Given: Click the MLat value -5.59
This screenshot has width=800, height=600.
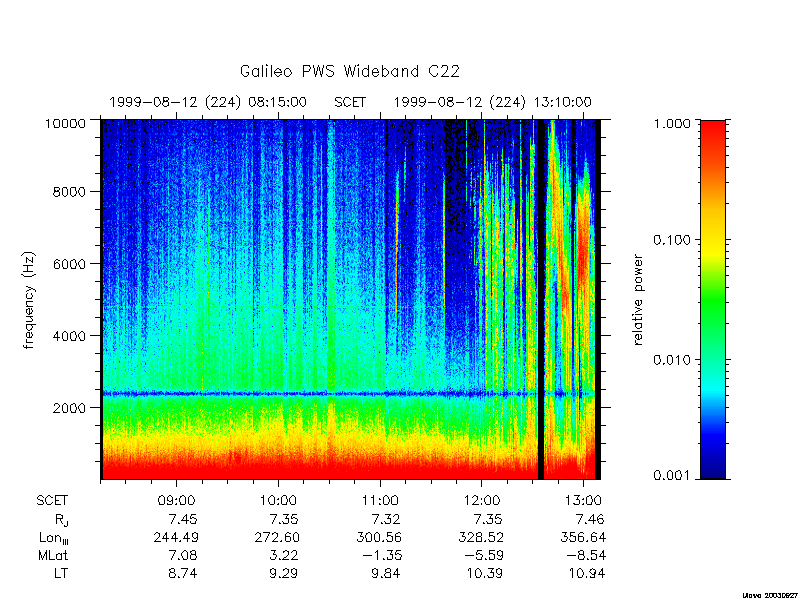Looking at the screenshot, I should [x=482, y=555].
